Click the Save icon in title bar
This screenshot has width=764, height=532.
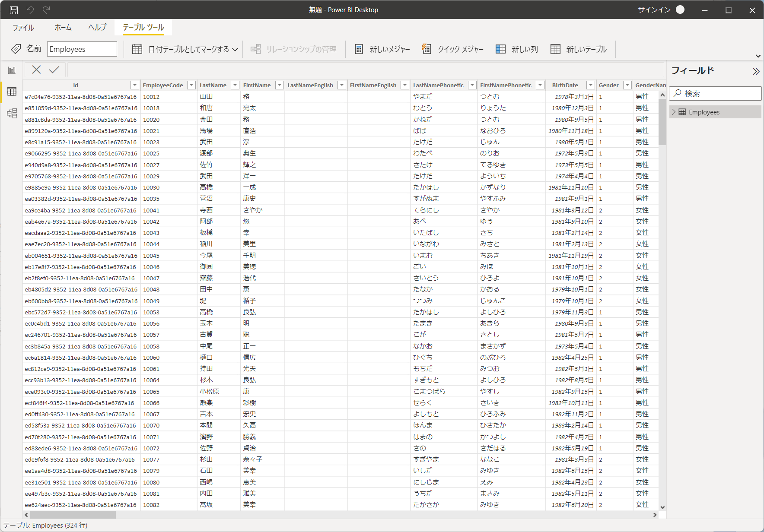coord(14,10)
